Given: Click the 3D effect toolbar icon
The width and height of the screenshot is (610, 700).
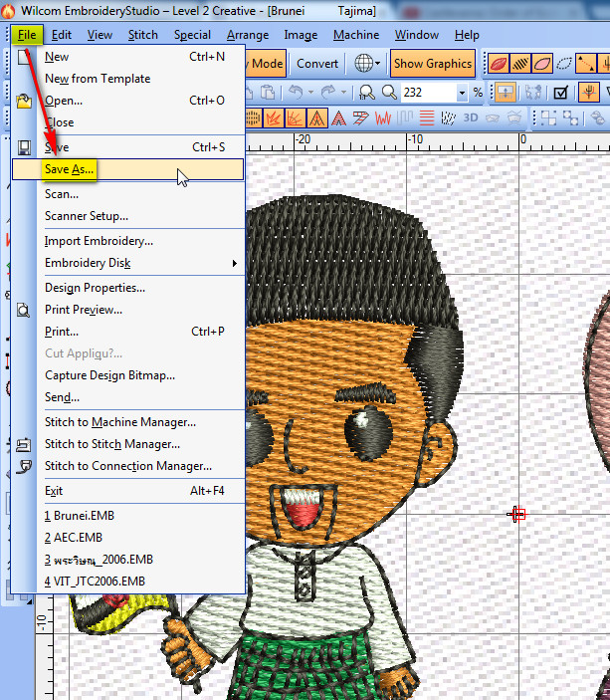Looking at the screenshot, I should coord(471,117).
